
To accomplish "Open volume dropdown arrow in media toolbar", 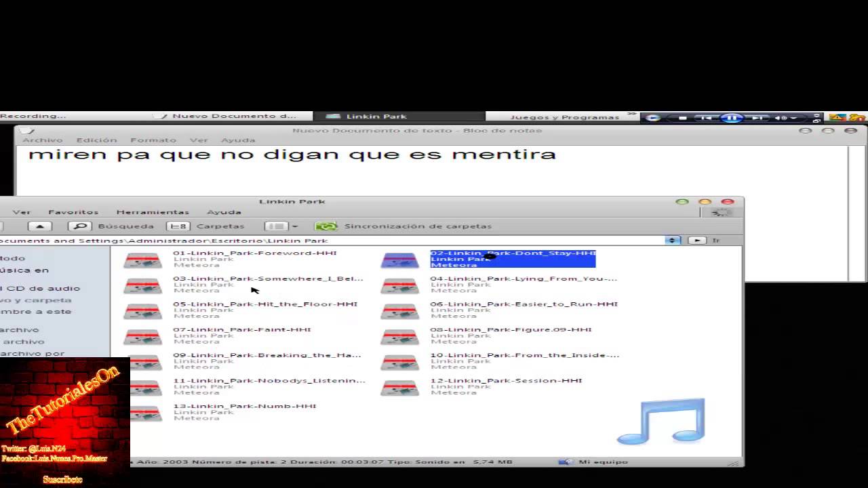I will 793,118.
